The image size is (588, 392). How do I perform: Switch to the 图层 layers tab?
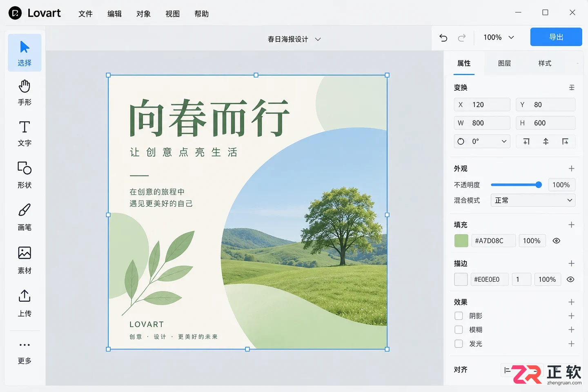click(504, 63)
